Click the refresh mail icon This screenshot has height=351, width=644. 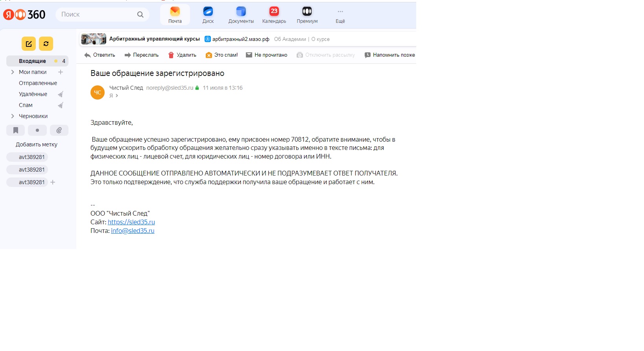[x=46, y=44]
